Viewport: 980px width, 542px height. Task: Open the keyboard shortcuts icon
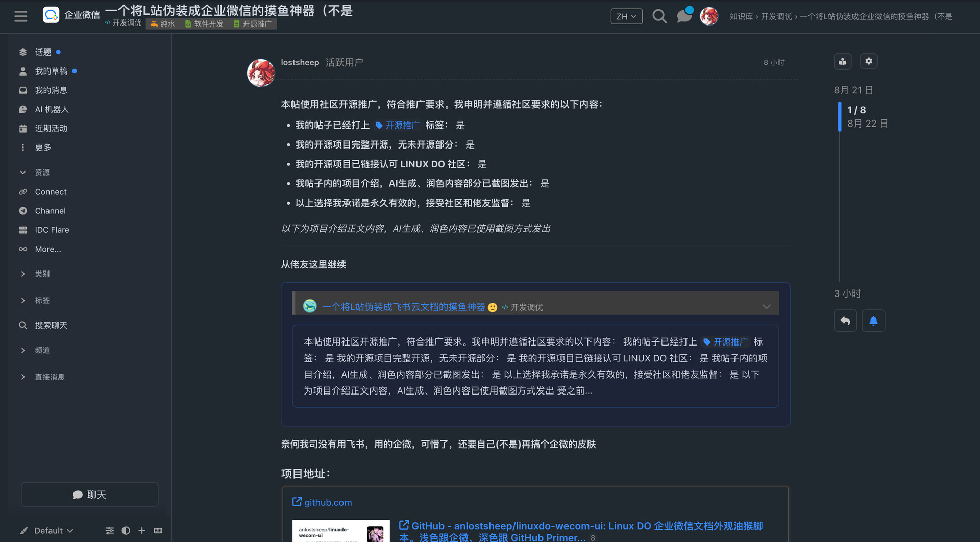(x=158, y=531)
